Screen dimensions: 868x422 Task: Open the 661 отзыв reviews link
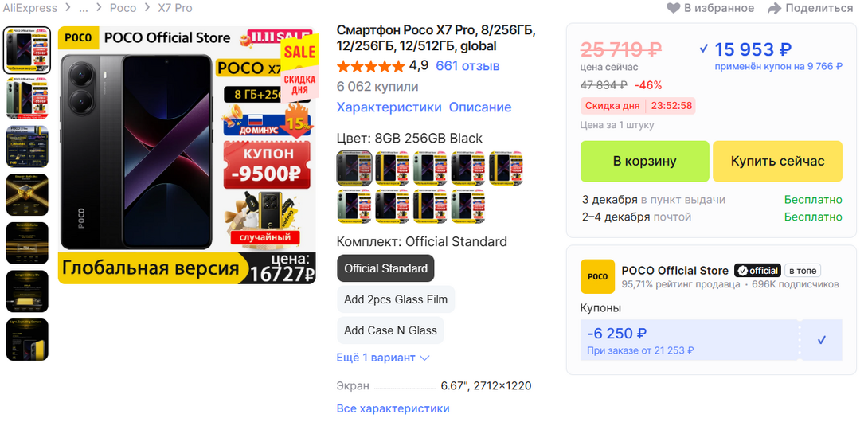pos(467,66)
